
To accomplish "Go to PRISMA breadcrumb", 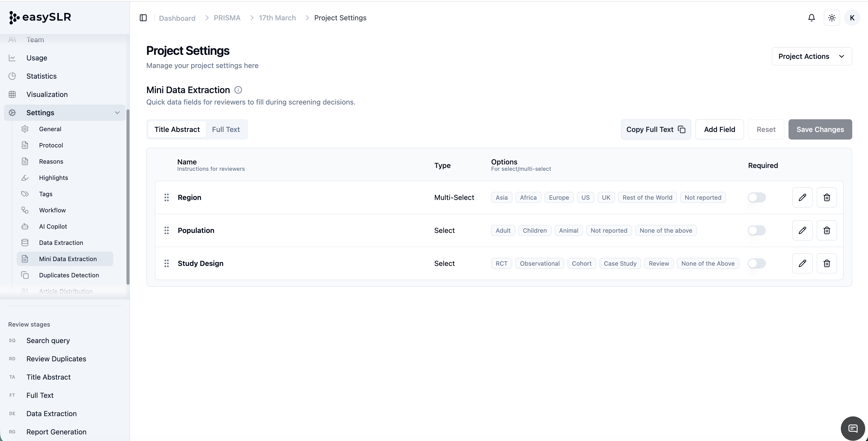I will click(227, 18).
